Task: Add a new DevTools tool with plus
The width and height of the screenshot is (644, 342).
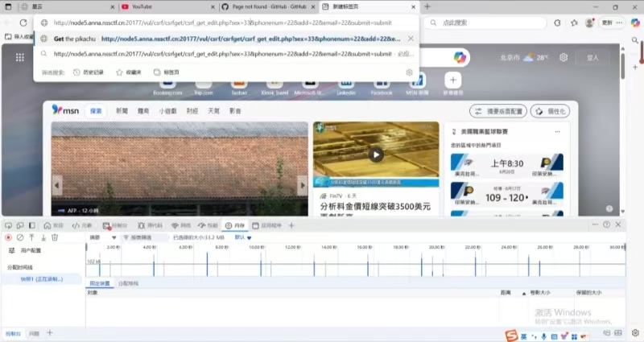Action: pyautogui.click(x=291, y=225)
